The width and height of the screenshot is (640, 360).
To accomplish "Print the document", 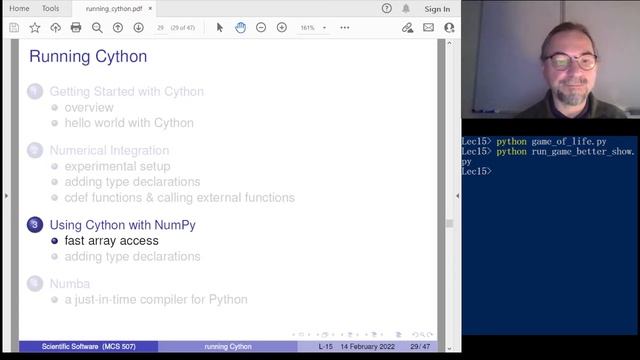I will click(76, 28).
